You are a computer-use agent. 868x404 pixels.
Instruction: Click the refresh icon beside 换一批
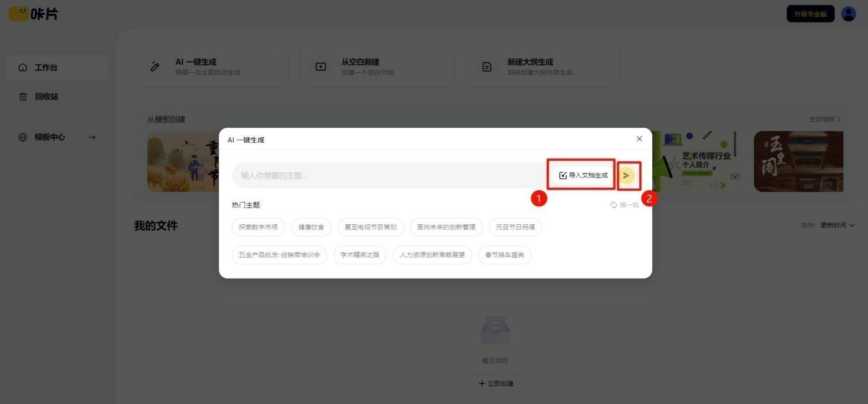coord(613,205)
